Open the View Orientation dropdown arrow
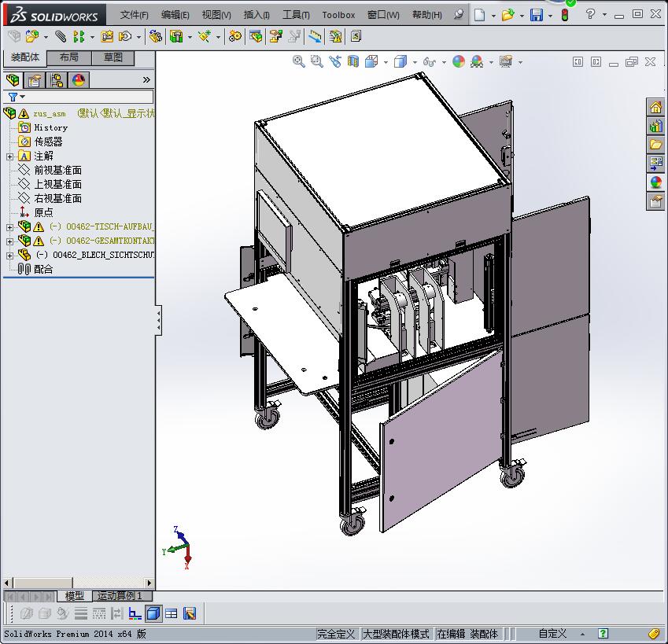Viewport: 668px width, 644px height. 386,62
